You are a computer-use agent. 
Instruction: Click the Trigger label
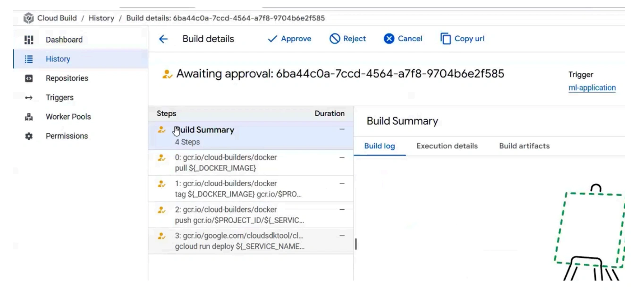(x=581, y=75)
